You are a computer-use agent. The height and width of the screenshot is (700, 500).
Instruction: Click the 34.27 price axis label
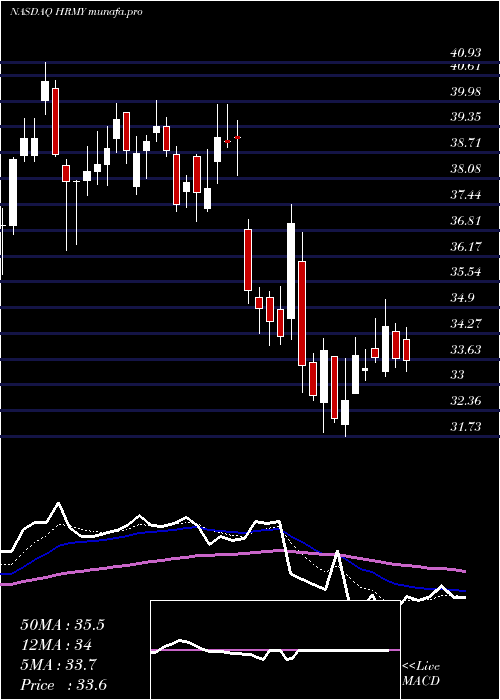pos(466,323)
